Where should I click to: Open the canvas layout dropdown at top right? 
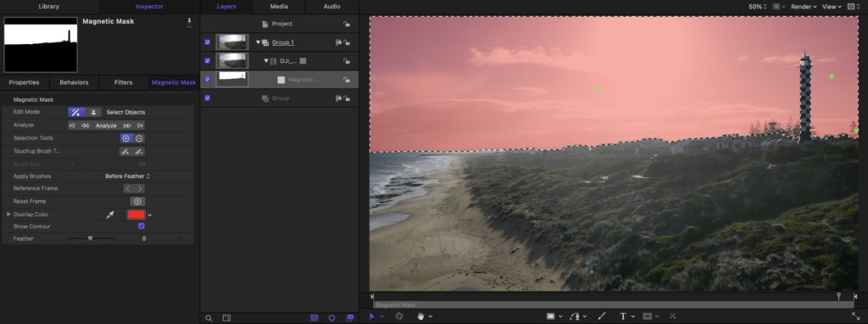click(853, 7)
